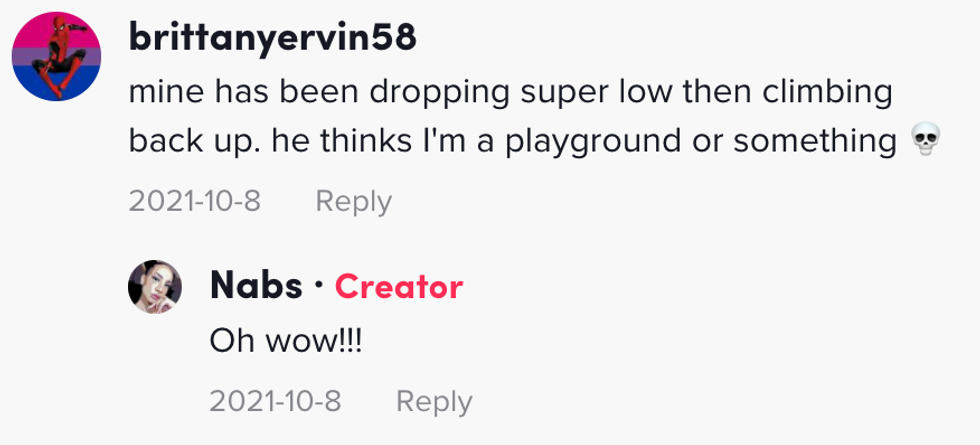
Task: Open brittanyervin58's Spider-Man profile picture
Action: pos(56,56)
